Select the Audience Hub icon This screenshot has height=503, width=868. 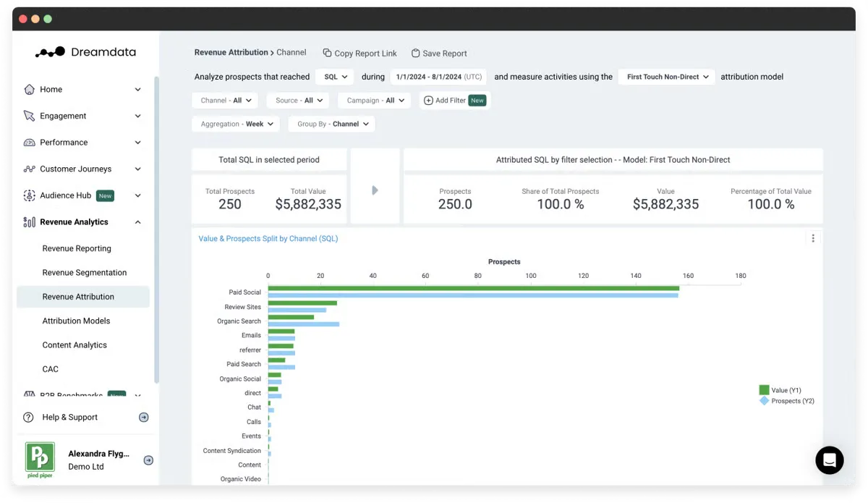click(x=30, y=195)
